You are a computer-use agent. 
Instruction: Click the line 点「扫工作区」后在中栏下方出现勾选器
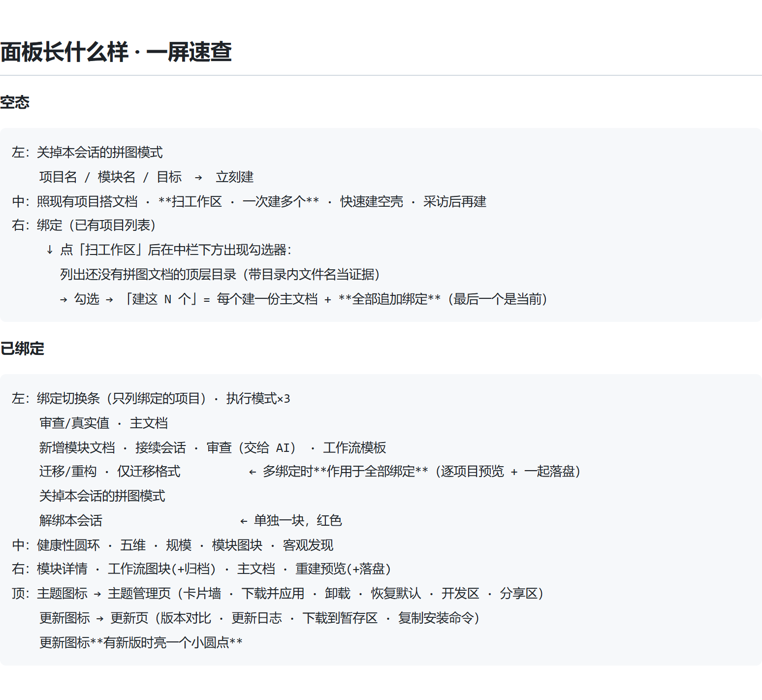point(169,250)
